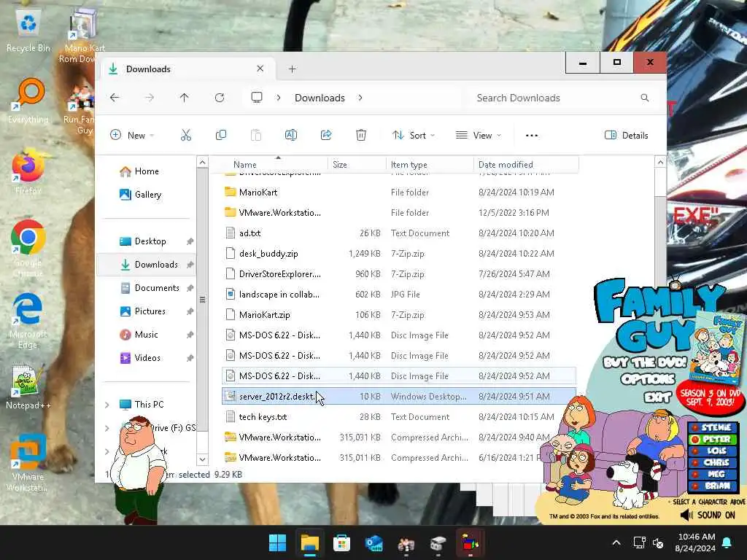The height and width of the screenshot is (560, 747).
Task: Open Documents in navigation pane
Action: [146, 287]
